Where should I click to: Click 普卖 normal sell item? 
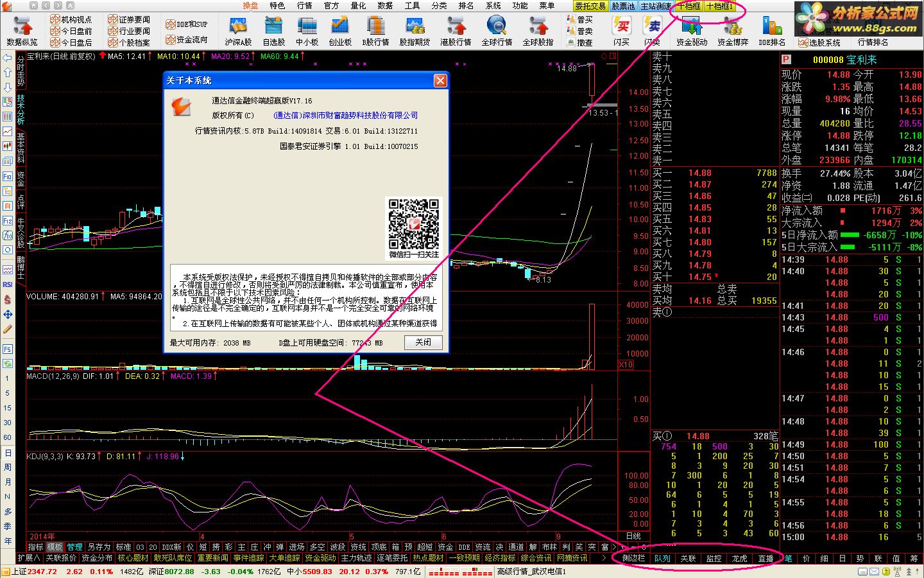click(580, 31)
